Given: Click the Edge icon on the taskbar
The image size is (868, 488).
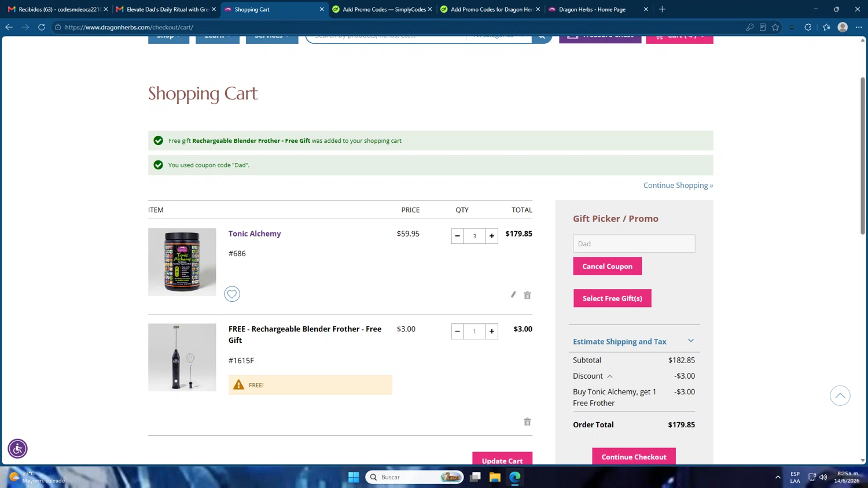Looking at the screenshot, I should pyautogui.click(x=515, y=477).
